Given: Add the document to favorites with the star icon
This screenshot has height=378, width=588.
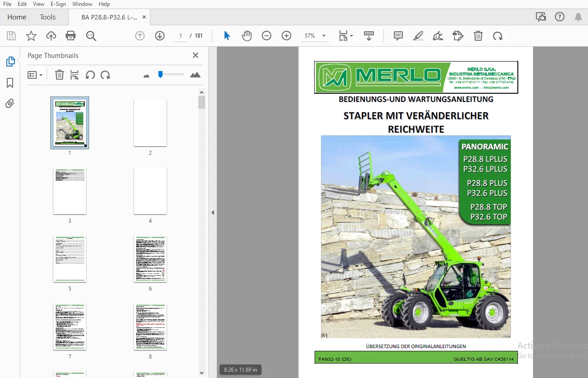Looking at the screenshot, I should (x=31, y=36).
